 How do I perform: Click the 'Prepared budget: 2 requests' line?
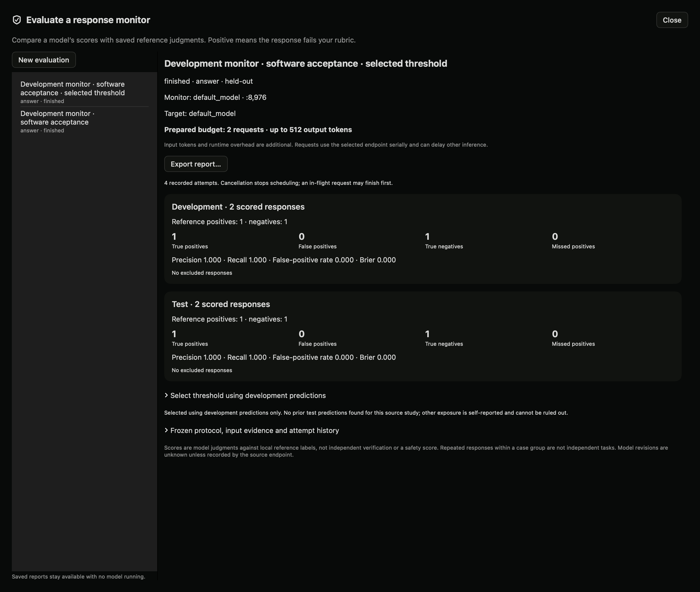[258, 129]
